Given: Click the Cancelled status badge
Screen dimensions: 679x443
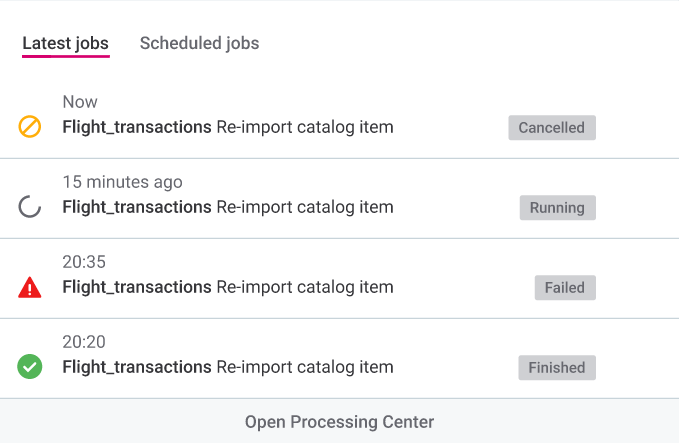Looking at the screenshot, I should tap(551, 128).
